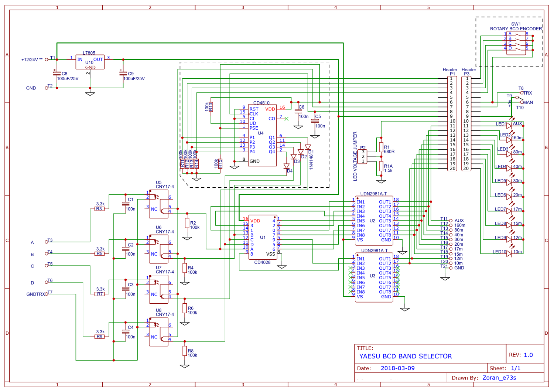554x392 pixels.
Task: Select the UDN2981A-T driver U2
Action: click(x=374, y=221)
